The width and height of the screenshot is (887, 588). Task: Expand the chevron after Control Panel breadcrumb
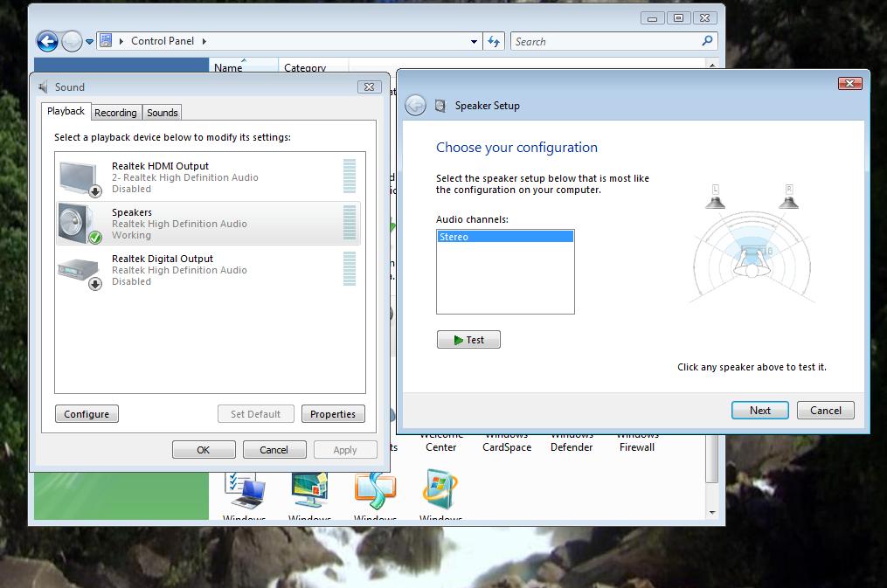(204, 41)
